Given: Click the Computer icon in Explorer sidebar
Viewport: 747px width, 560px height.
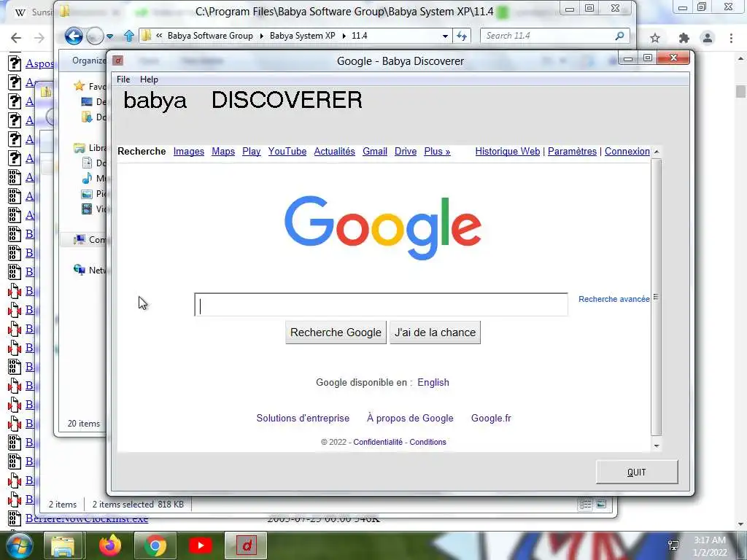Looking at the screenshot, I should point(79,239).
